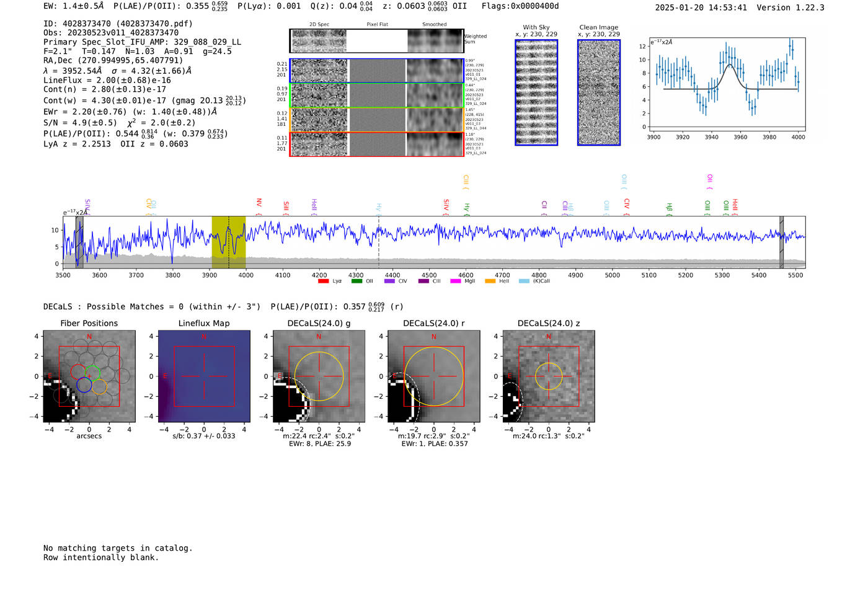Image resolution: width=868 pixels, height=591 pixels.
Task: Open the Clean Image cutout
Action: [x=599, y=92]
